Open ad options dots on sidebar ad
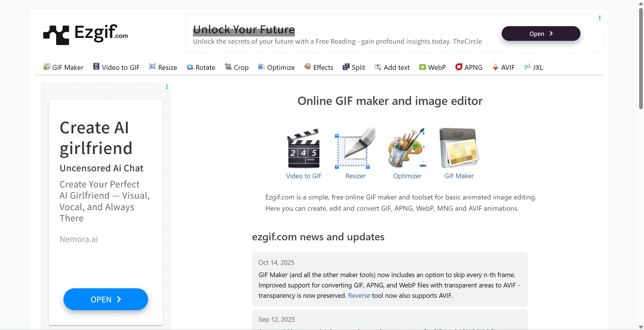644x330 pixels. [x=167, y=87]
